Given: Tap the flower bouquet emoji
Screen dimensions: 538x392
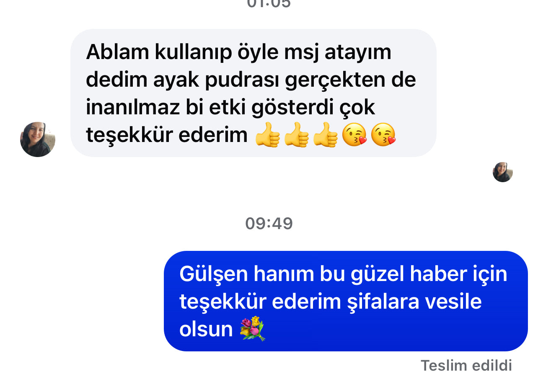Looking at the screenshot, I should (252, 329).
